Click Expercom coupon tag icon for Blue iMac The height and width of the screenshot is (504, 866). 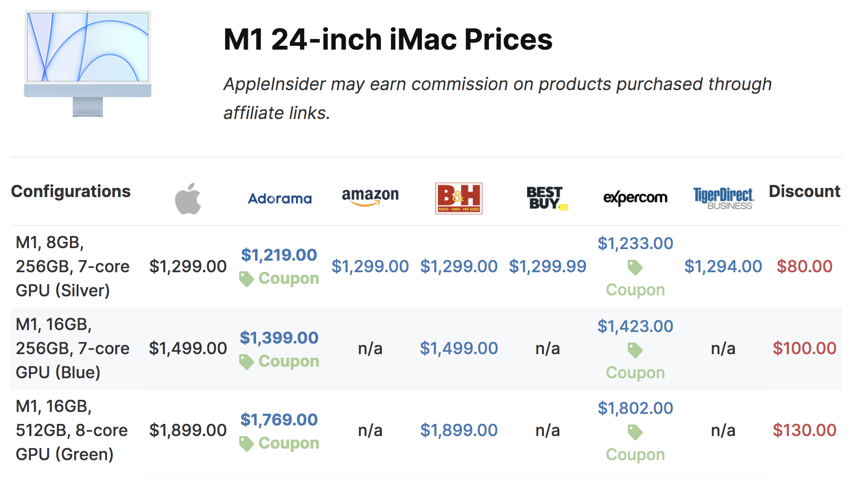635,350
